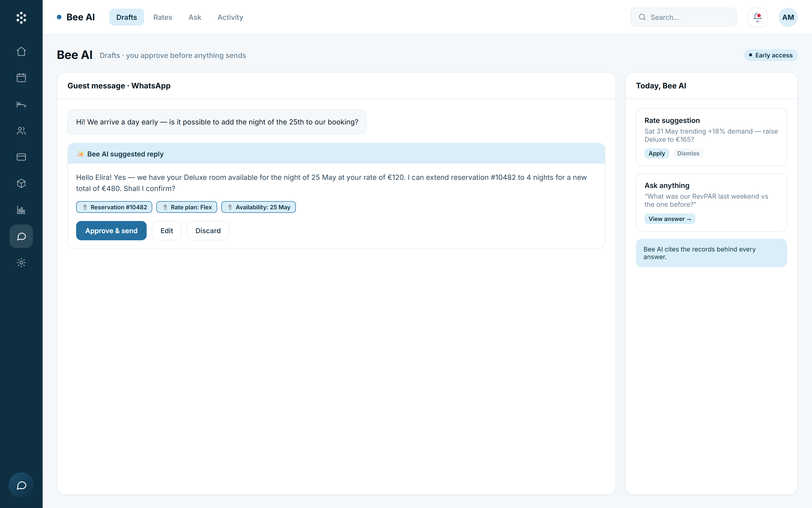Click View answer for the RevPAR question
This screenshot has height=508, width=812.
670,219
